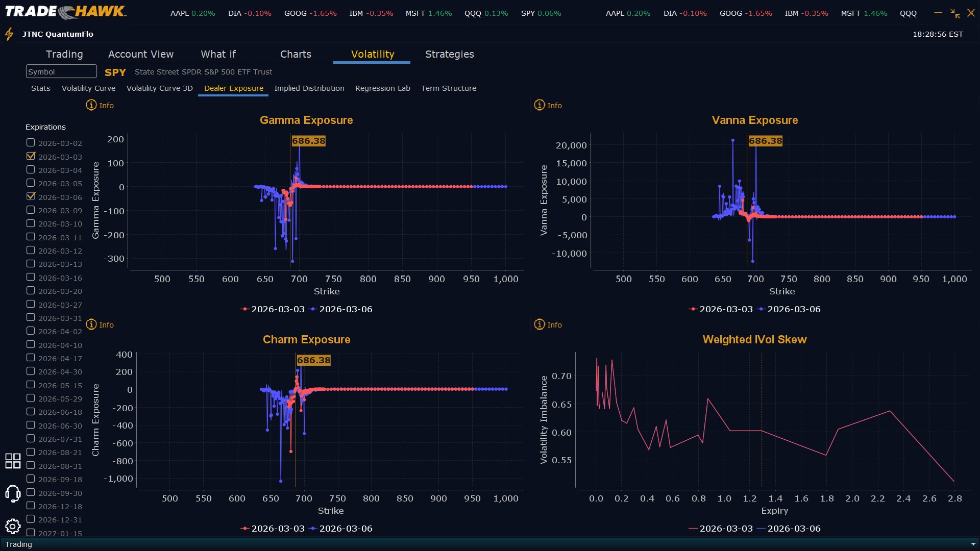Open the settings gear icon
Screen dimensions: 980x551
point(13,526)
